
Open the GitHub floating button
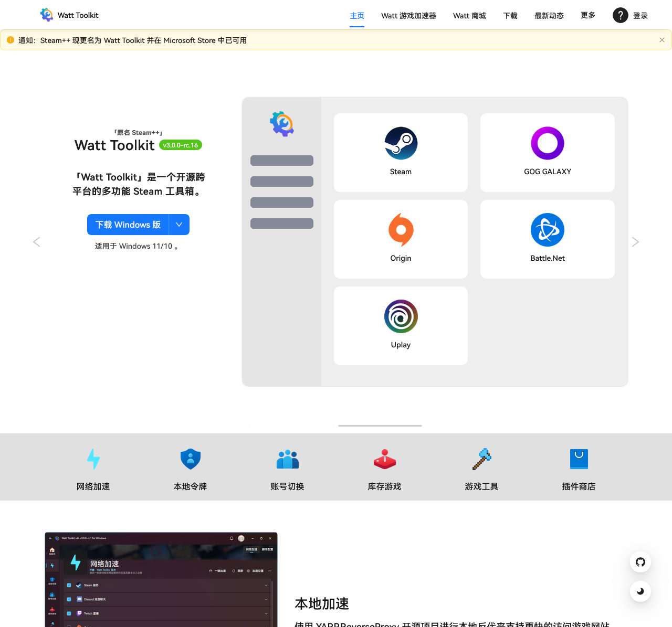pos(640,562)
